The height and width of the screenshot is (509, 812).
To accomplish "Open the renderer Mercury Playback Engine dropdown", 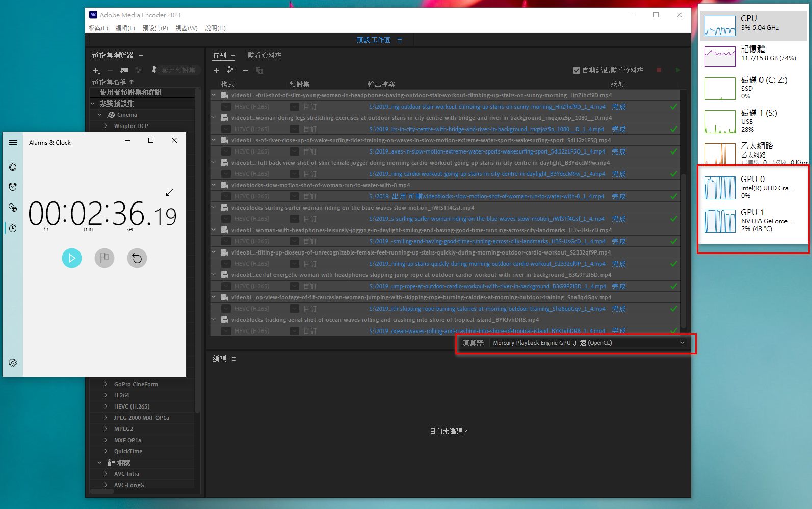I will [588, 343].
